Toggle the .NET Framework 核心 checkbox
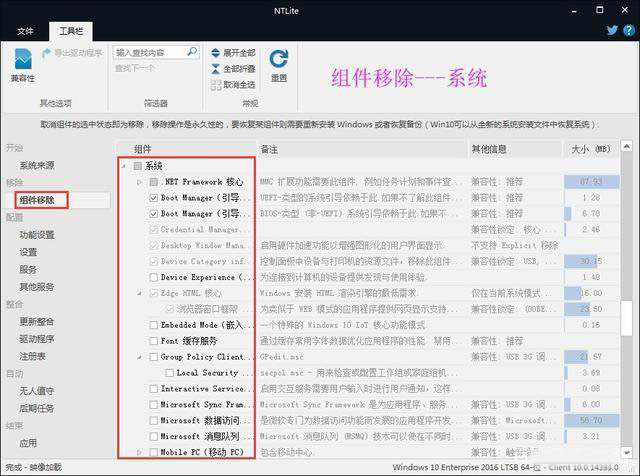This screenshot has height=476, width=640. coord(153,182)
